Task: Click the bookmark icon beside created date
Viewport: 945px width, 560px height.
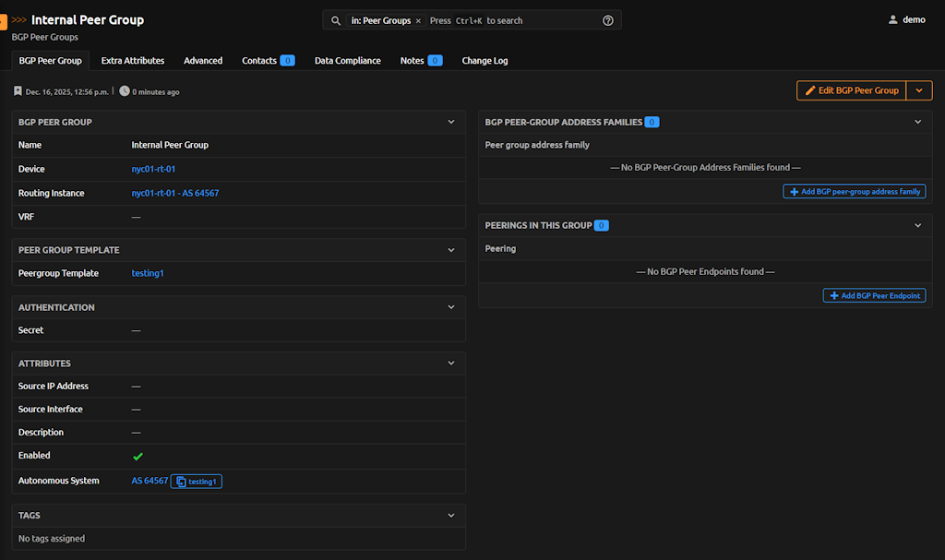Action: 18,91
